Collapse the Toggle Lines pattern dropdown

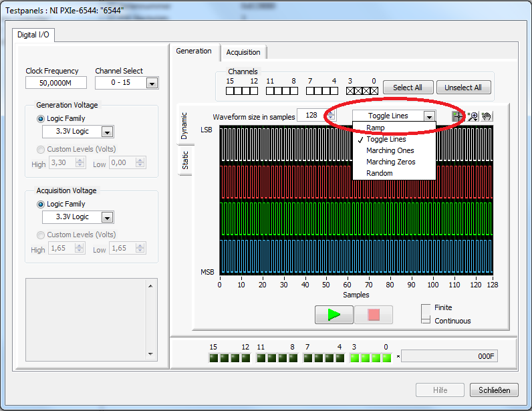pos(429,116)
